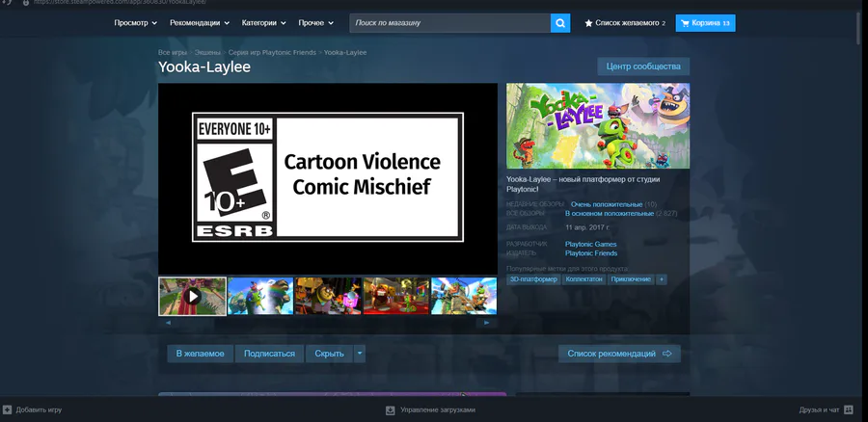Open friends and chat icon
Viewport: 868px width, 422px height.
[x=849, y=409]
